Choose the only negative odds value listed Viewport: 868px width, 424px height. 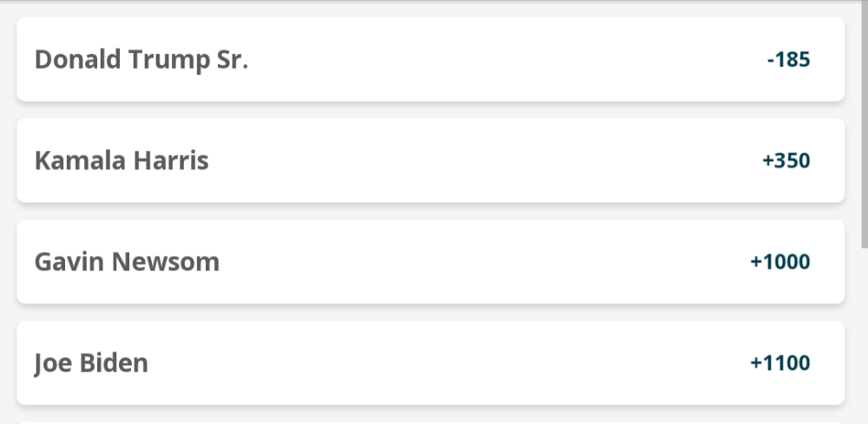click(788, 59)
